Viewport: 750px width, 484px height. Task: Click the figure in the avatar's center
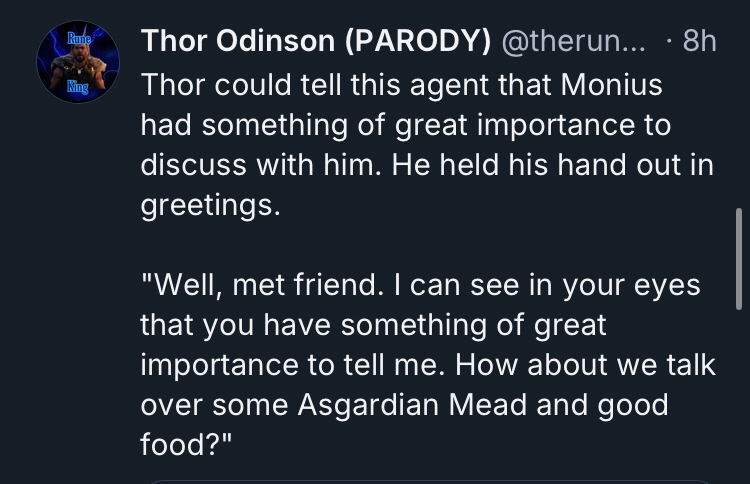78,63
